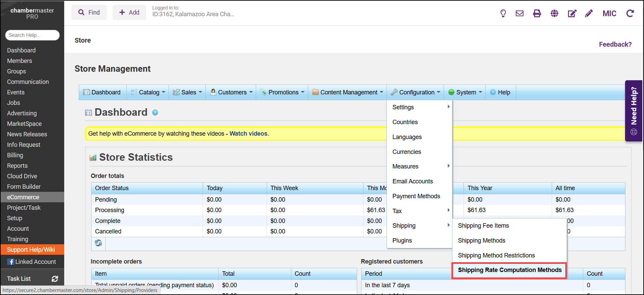This screenshot has height=295, width=644.
Task: Click the Feedback? link
Action: [x=615, y=44]
